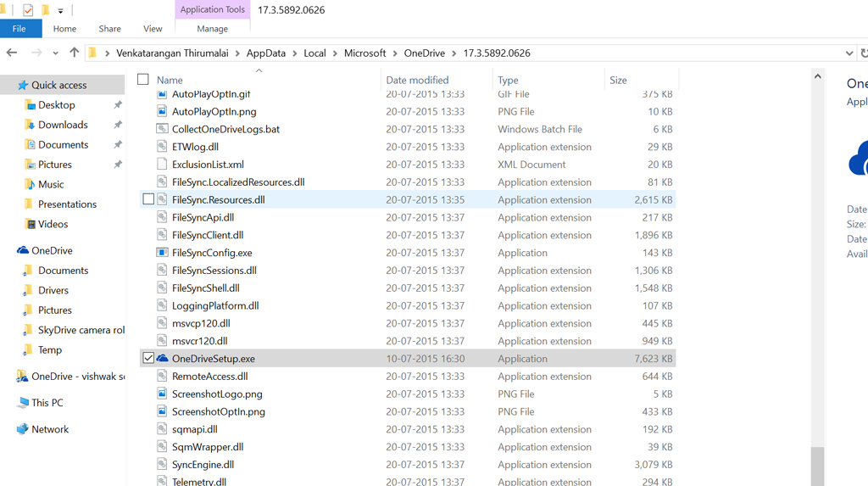The image size is (868, 486).
Task: Click the Downloads folder icon in sidebar
Action: tap(30, 125)
